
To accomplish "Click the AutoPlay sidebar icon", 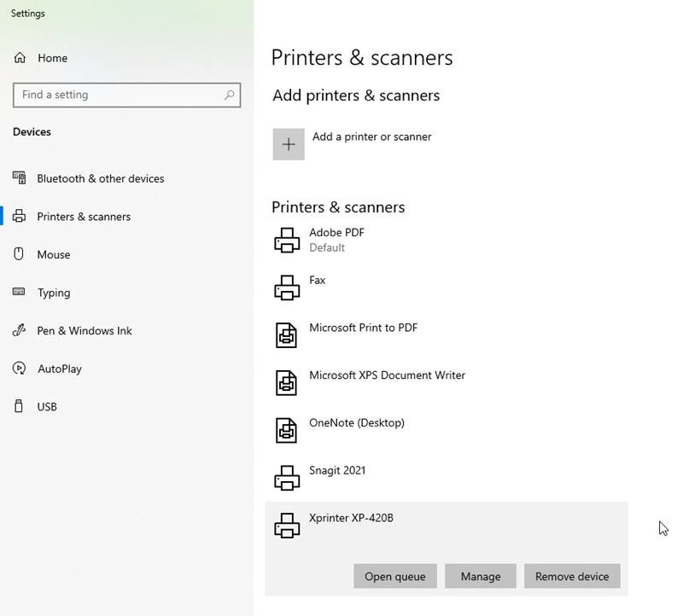I will (19, 369).
